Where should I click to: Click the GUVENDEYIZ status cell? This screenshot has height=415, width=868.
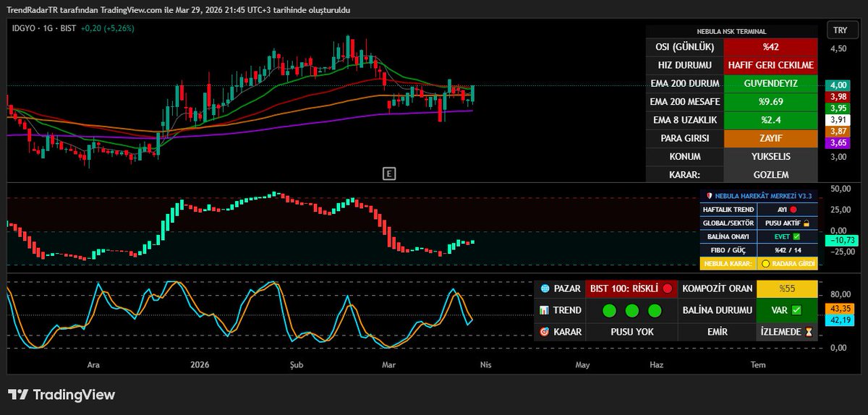770,83
